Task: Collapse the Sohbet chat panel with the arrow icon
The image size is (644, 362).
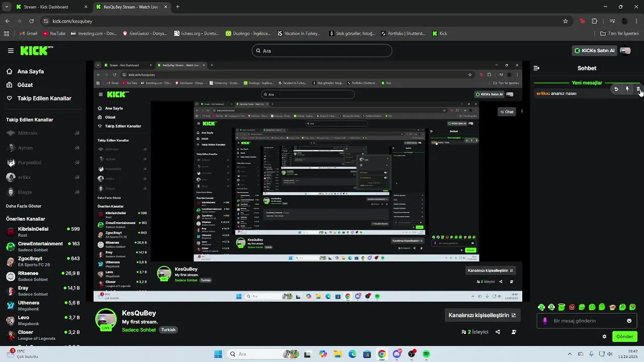Action: click(x=536, y=68)
